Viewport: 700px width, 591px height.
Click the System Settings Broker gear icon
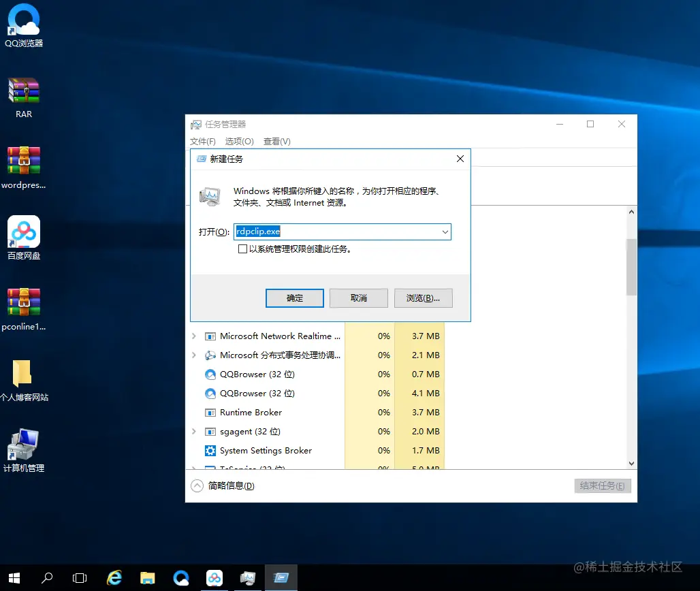210,450
